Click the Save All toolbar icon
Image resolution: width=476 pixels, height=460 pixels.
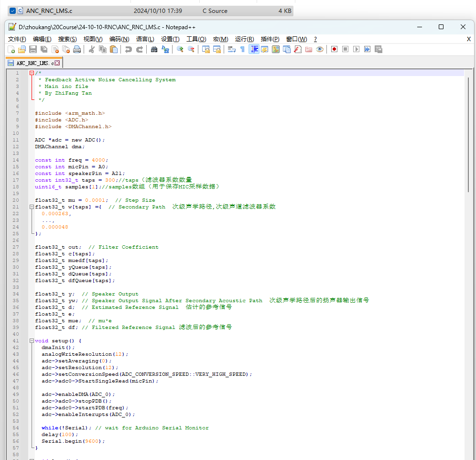44,49
